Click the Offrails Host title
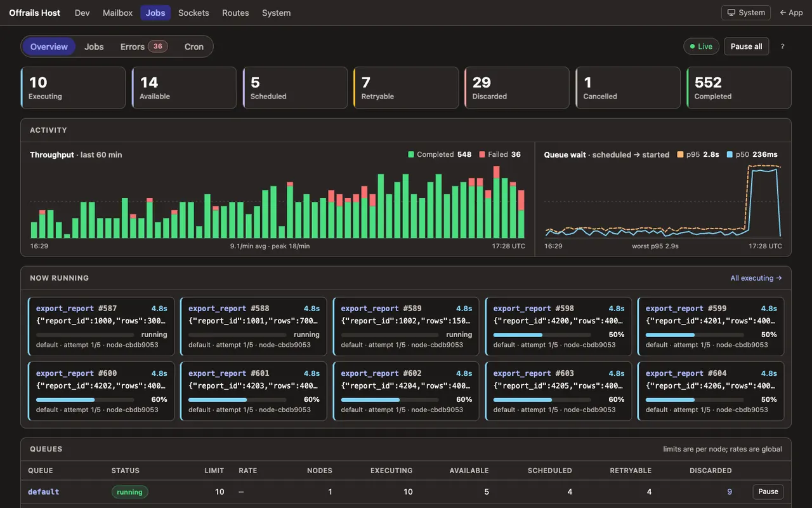The image size is (812, 508). (x=35, y=13)
